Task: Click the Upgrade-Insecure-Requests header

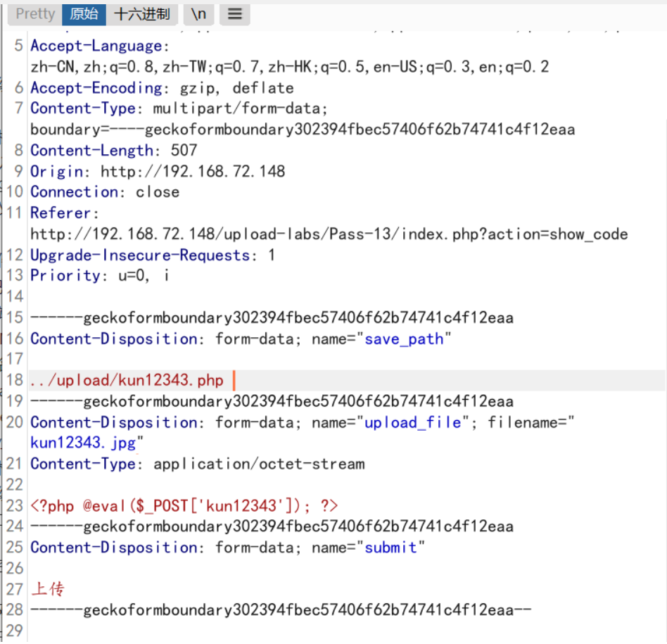Action: coord(141,255)
